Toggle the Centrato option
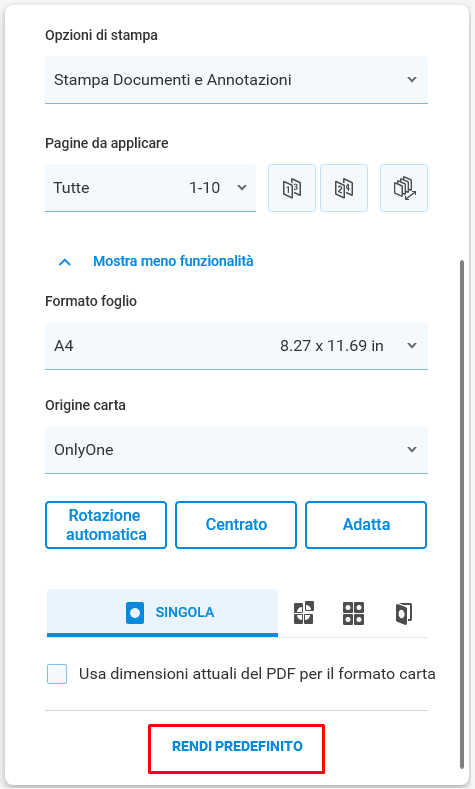 point(236,525)
